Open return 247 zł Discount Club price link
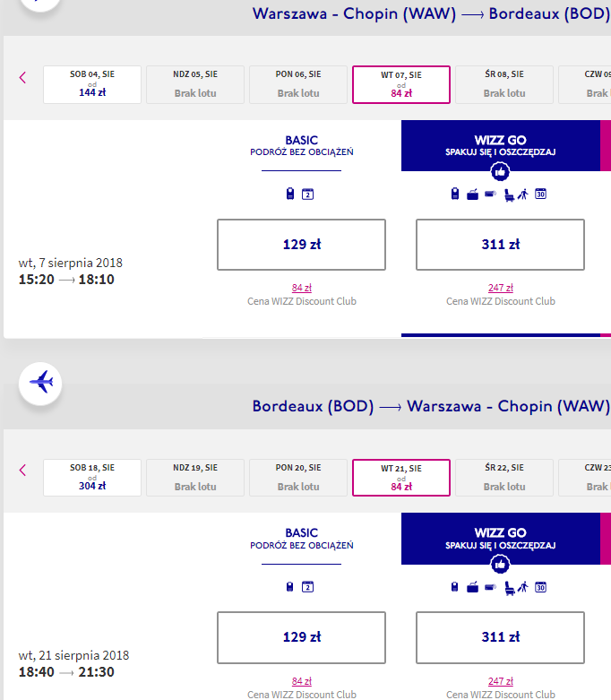This screenshot has height=700, width=611. (x=500, y=681)
